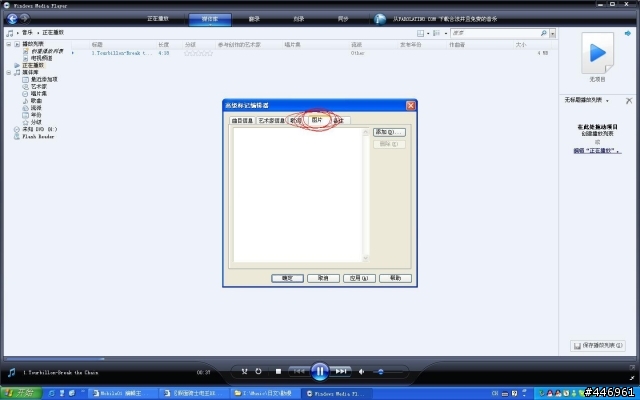Go back with the blue back arrow
The image size is (640, 400).
[12, 19]
